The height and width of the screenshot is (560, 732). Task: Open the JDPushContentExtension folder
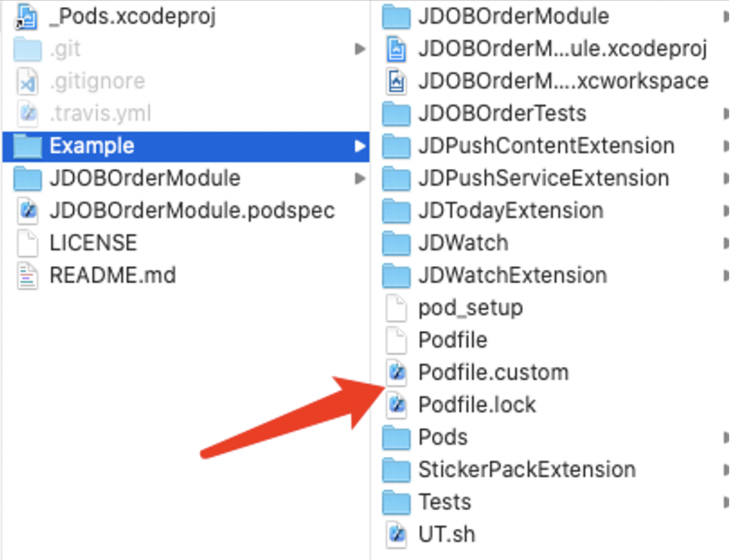[396, 145]
